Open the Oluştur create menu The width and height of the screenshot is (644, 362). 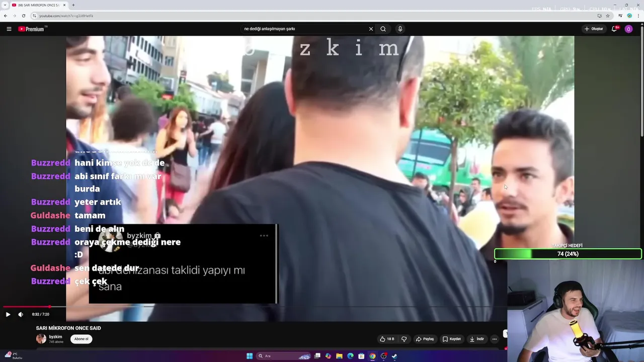click(594, 29)
